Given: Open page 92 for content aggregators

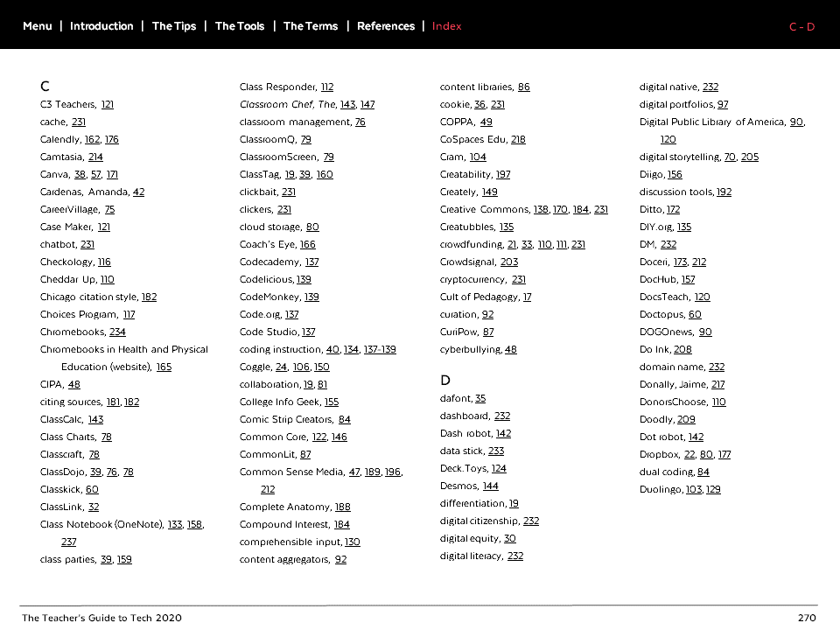Looking at the screenshot, I should tap(340, 559).
